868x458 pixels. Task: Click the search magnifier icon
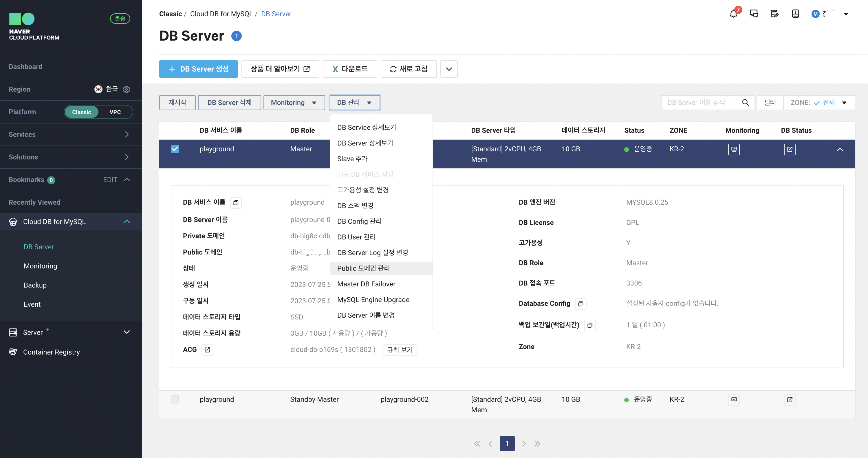tap(745, 103)
